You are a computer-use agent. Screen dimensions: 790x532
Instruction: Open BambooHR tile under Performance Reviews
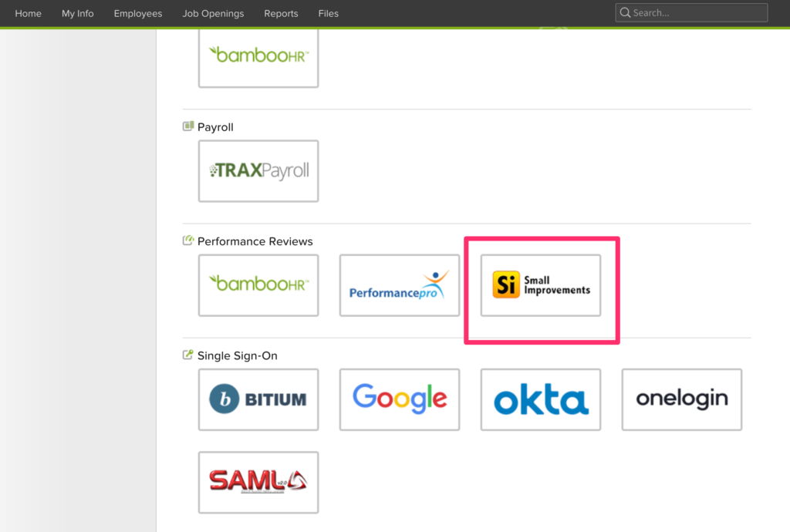tap(258, 285)
